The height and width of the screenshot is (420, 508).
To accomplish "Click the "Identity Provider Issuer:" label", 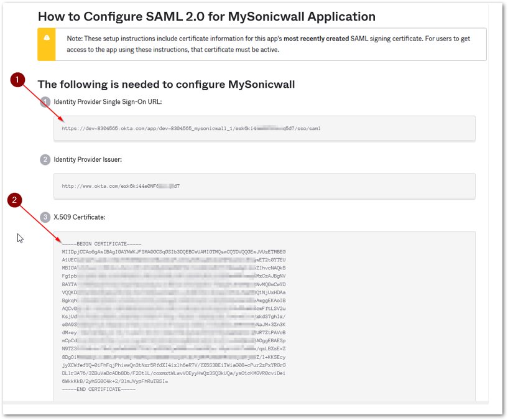I will [88, 160].
